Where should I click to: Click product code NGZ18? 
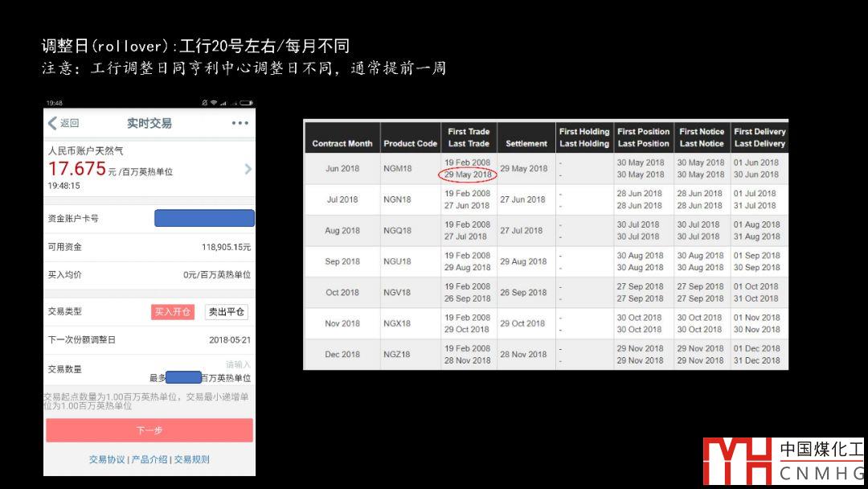(397, 355)
